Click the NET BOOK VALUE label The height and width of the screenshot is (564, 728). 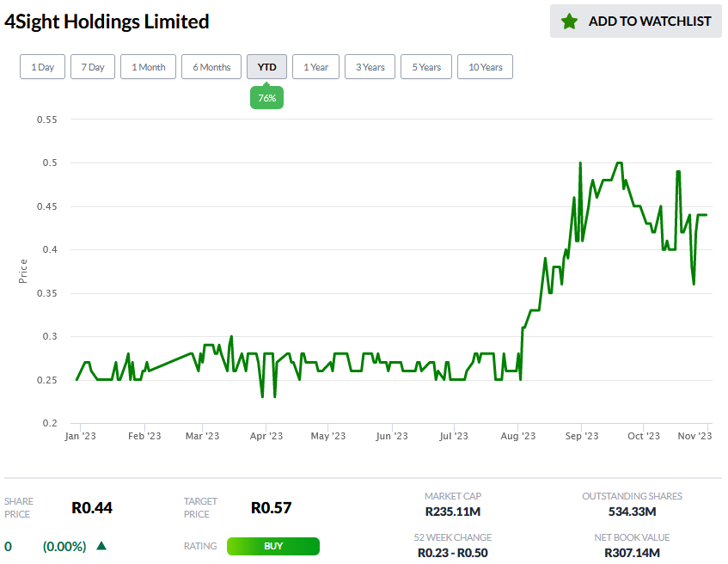click(632, 537)
